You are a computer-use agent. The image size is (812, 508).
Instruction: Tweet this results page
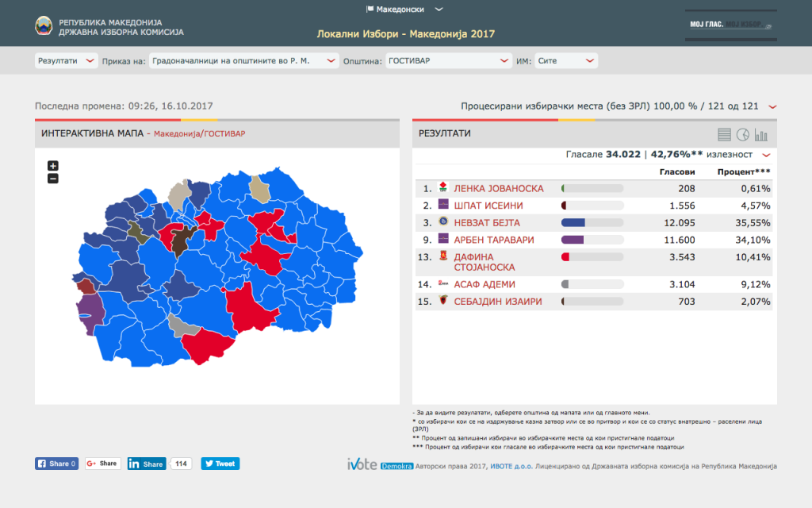[220, 464]
